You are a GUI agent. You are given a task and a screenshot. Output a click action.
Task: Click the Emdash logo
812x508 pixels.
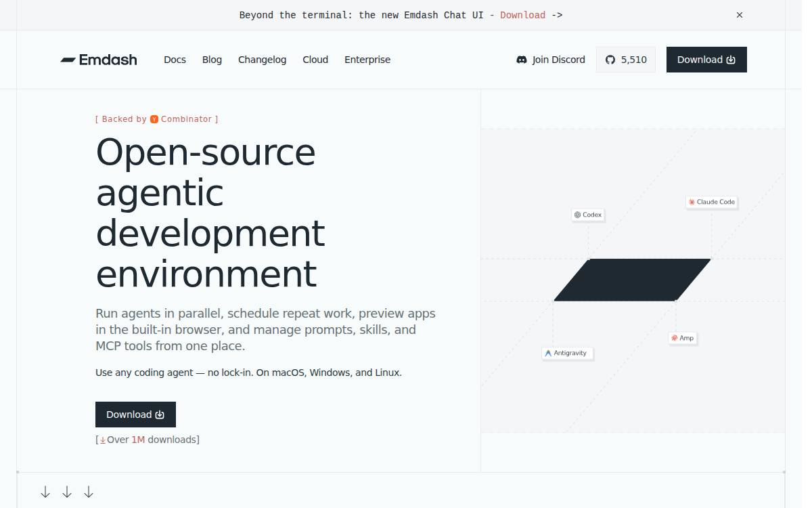coord(99,60)
